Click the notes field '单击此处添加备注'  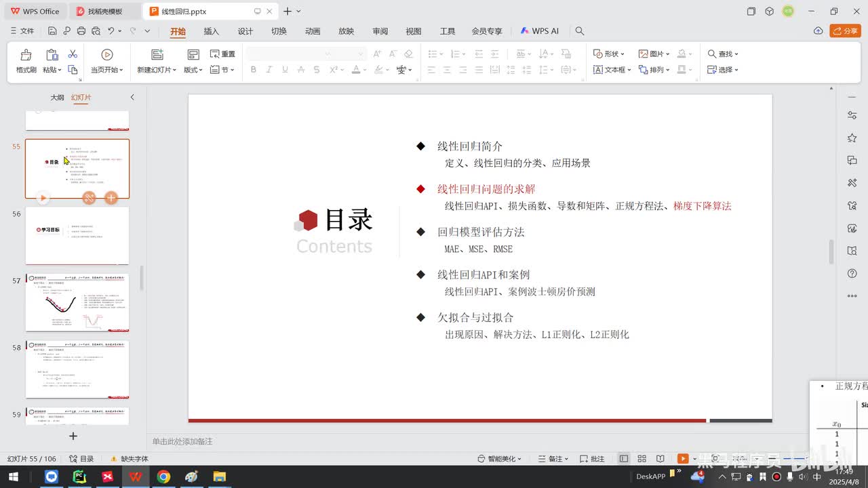click(x=183, y=441)
